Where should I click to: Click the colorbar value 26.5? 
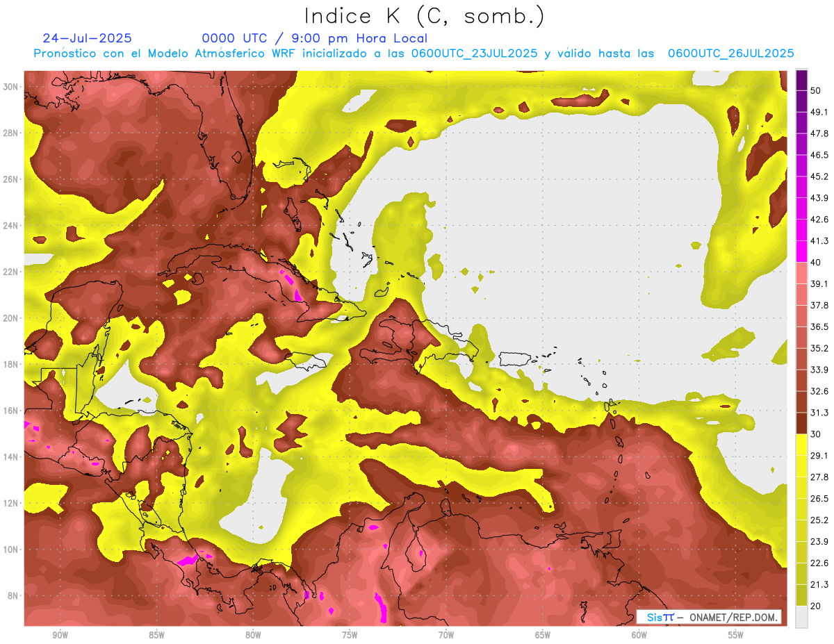(819, 499)
